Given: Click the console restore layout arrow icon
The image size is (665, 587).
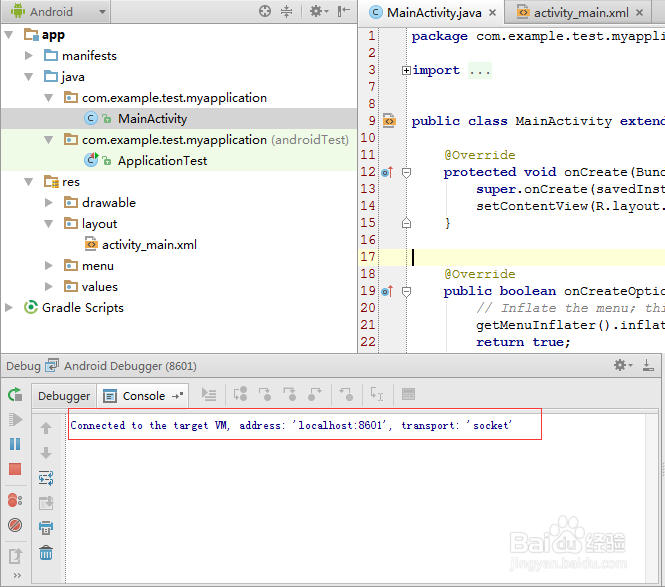Looking at the screenshot, I should point(178,396).
